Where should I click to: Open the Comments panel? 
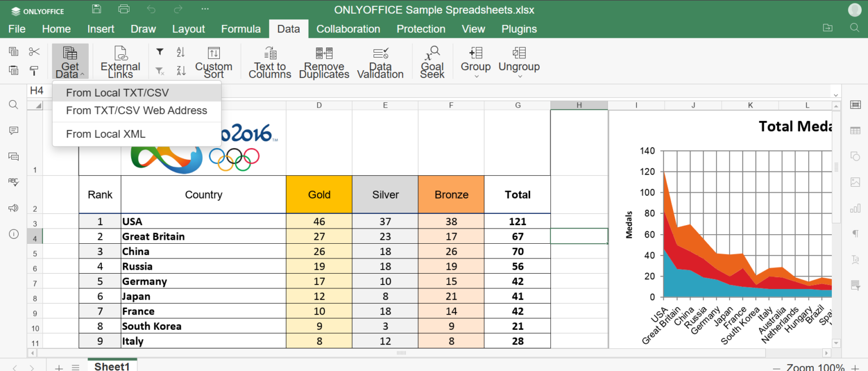(13, 131)
